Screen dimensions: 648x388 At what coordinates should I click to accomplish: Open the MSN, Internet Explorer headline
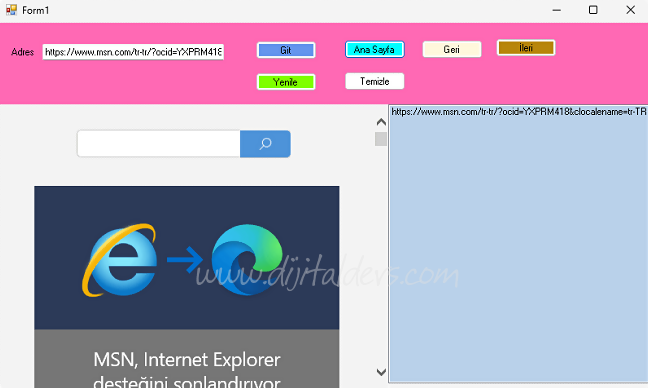click(187, 370)
